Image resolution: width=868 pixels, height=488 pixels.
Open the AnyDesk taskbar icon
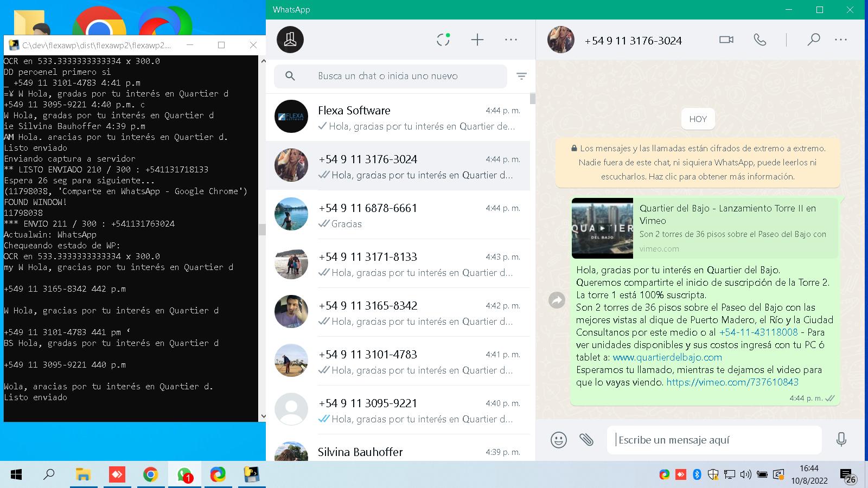(x=117, y=475)
